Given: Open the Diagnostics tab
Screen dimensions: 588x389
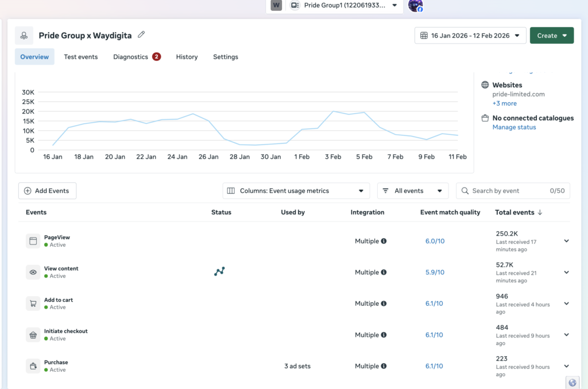Looking at the screenshot, I should click(131, 57).
